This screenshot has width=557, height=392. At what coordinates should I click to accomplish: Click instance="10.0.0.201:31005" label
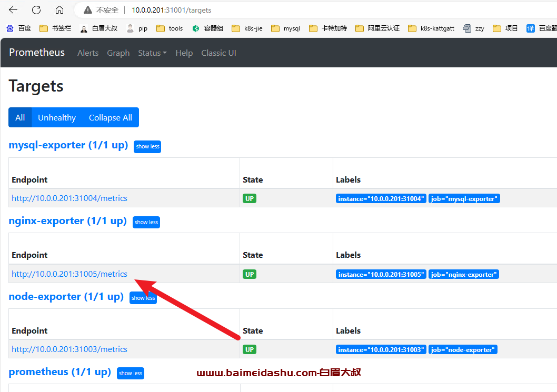(x=381, y=274)
